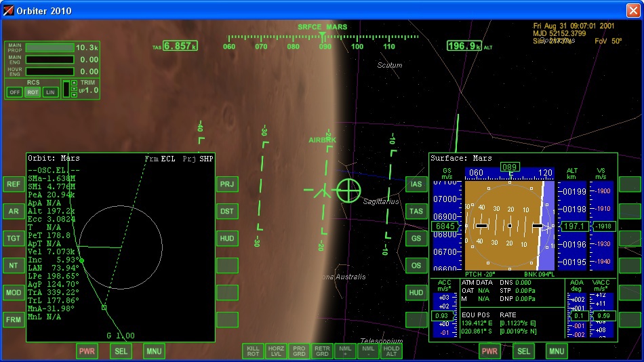The height and width of the screenshot is (362, 644).
Task: Engage HOLD ALT autopilot
Action: (391, 350)
